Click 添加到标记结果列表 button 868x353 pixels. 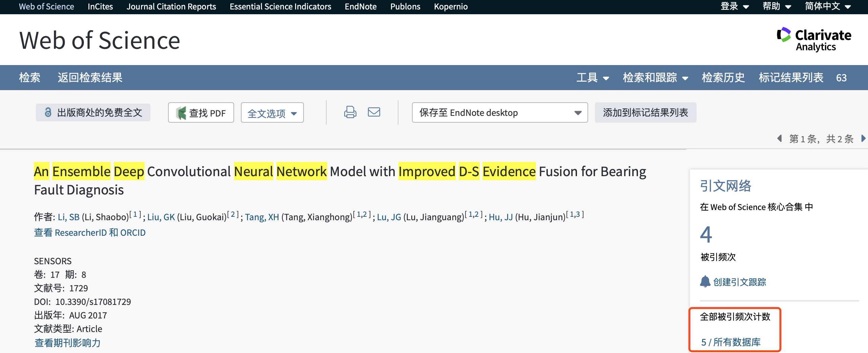pyautogui.click(x=645, y=112)
